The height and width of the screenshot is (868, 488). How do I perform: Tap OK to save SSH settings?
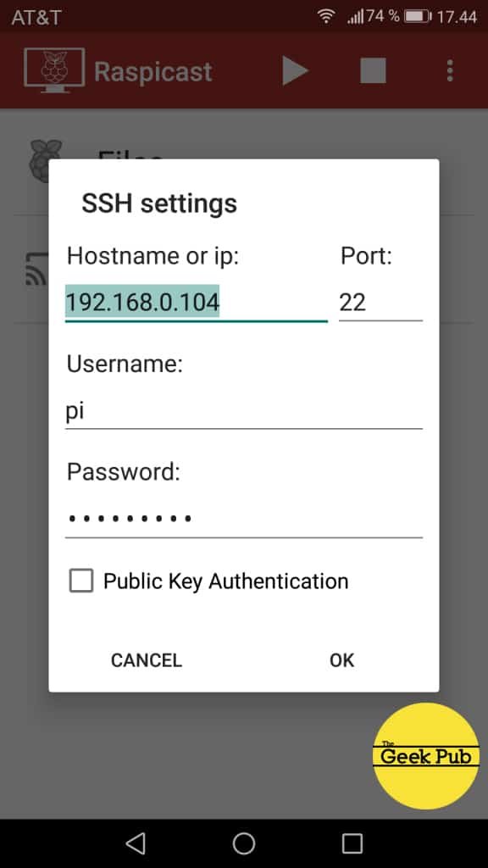(342, 659)
